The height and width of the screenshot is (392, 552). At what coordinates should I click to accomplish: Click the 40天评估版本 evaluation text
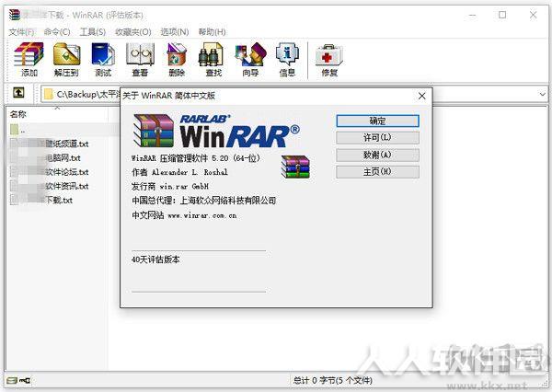coord(155,259)
